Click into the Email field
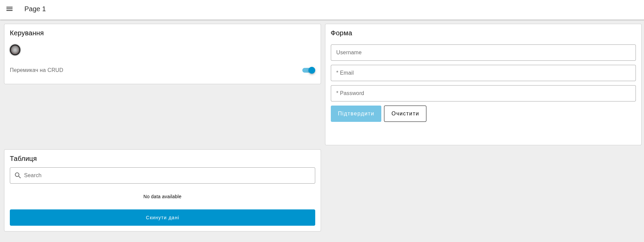The image size is (644, 242). click(483, 73)
